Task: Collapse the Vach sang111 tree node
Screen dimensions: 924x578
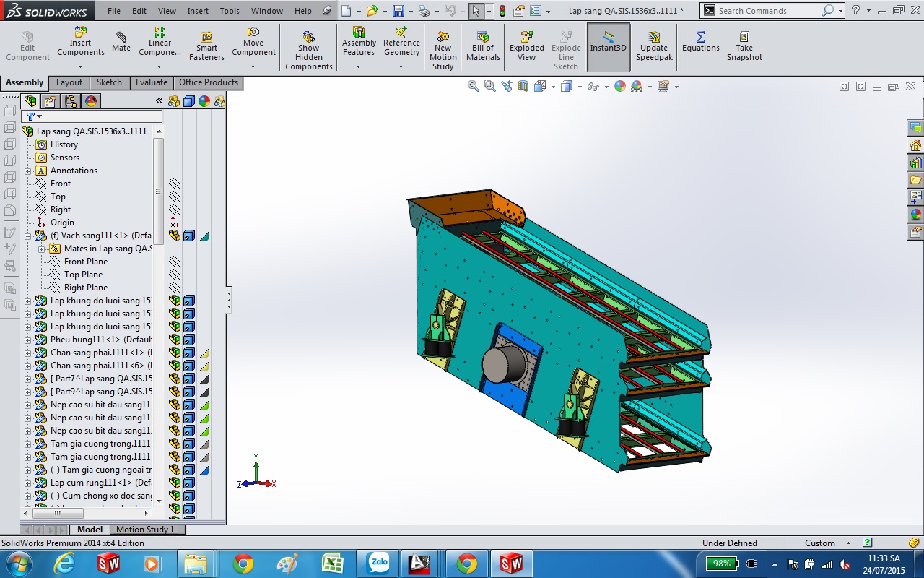Action: [x=28, y=236]
